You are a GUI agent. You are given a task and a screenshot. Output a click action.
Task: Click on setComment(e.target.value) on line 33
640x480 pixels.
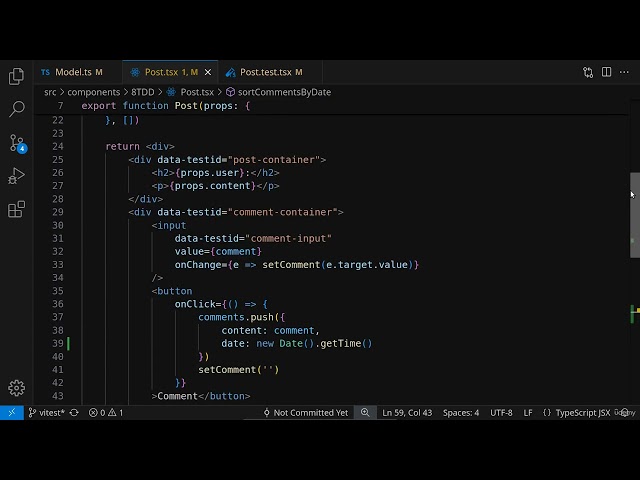(x=338, y=265)
